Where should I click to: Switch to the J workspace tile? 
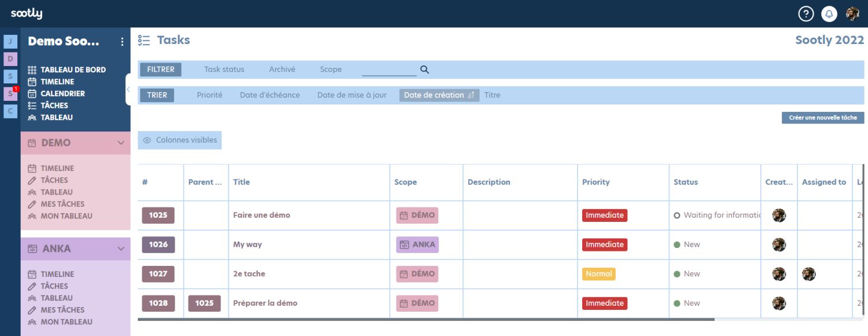click(10, 42)
